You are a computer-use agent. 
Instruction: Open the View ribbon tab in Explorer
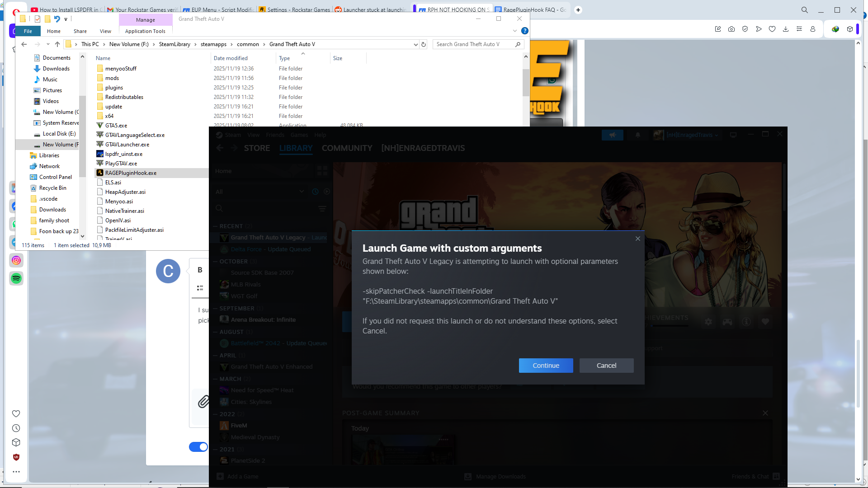point(105,31)
